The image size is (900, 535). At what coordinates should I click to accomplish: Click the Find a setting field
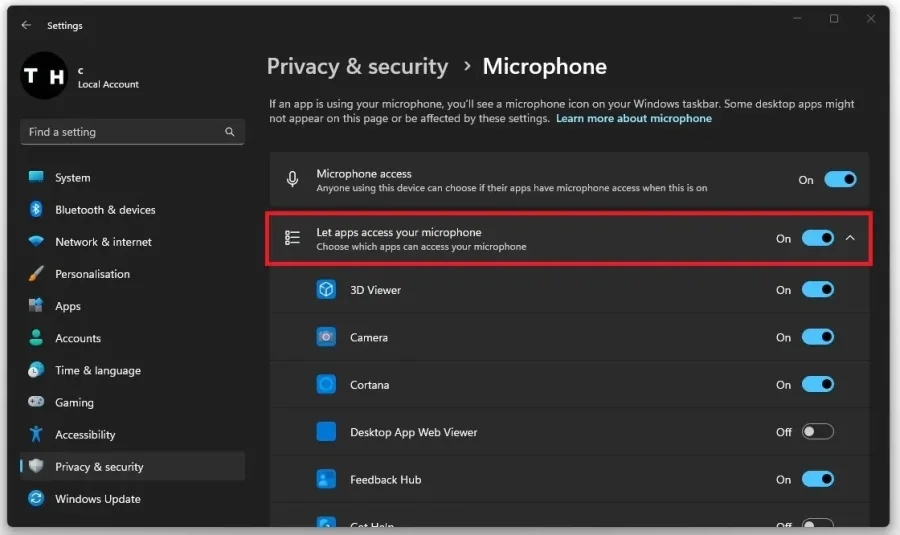133,132
